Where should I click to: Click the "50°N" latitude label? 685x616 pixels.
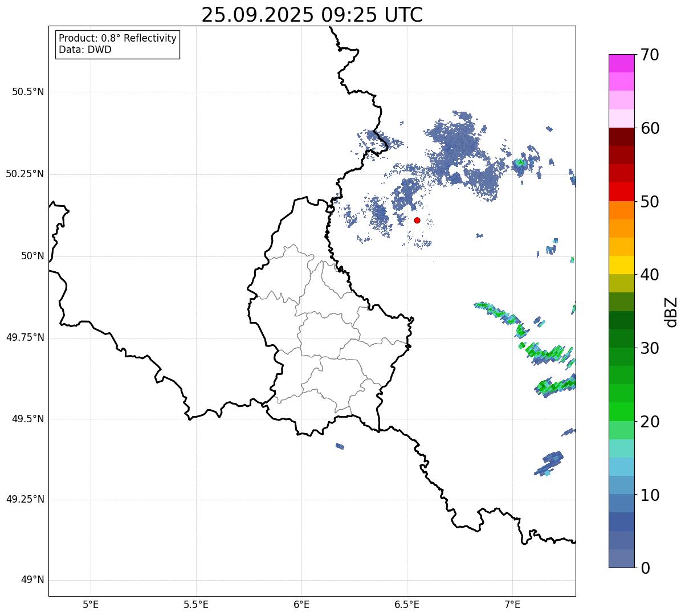32,256
